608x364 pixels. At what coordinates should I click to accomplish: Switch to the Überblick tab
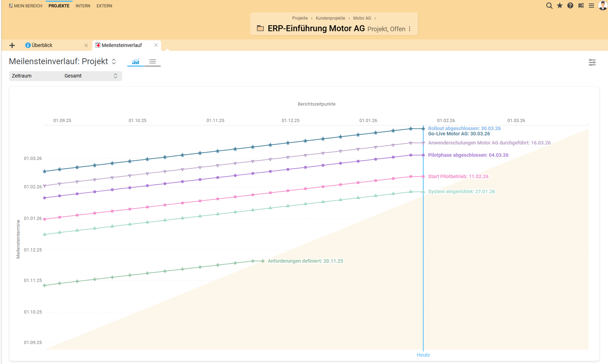point(42,45)
